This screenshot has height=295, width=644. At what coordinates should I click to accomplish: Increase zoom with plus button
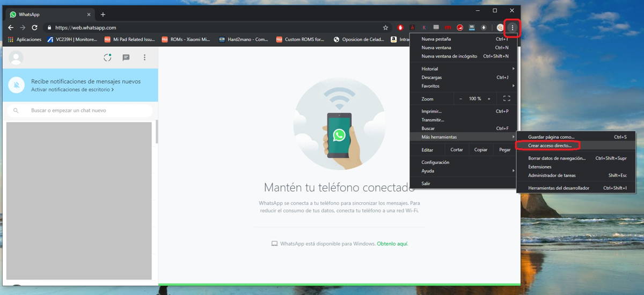click(489, 99)
